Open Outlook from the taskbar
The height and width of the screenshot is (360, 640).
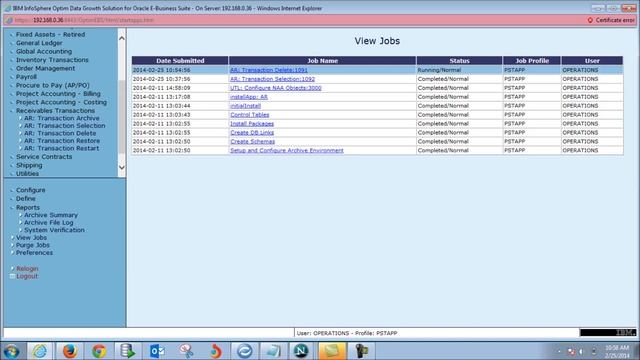(x=157, y=351)
